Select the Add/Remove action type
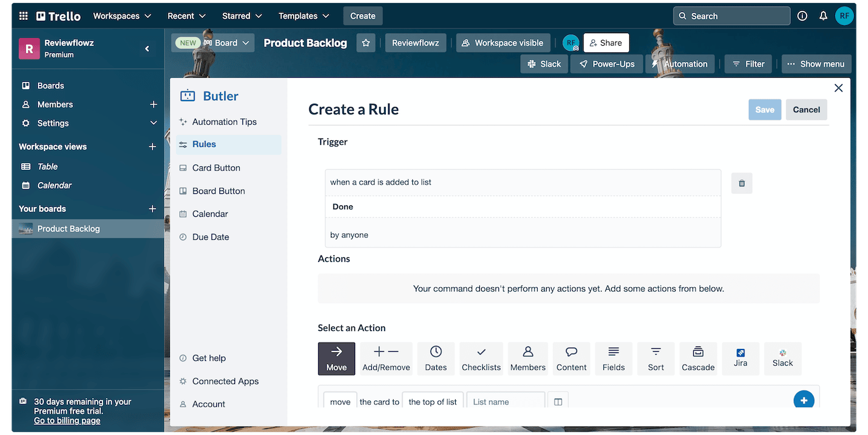The height and width of the screenshot is (435, 868). point(386,358)
